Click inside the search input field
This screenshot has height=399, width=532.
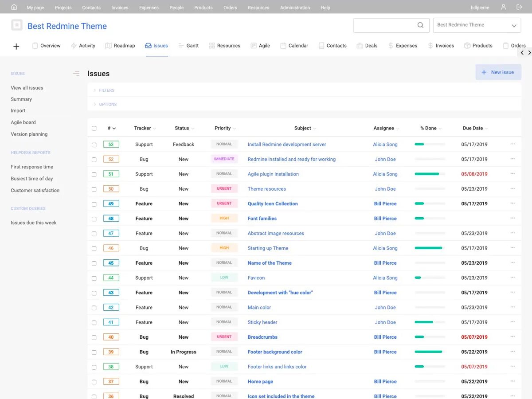(x=386, y=25)
